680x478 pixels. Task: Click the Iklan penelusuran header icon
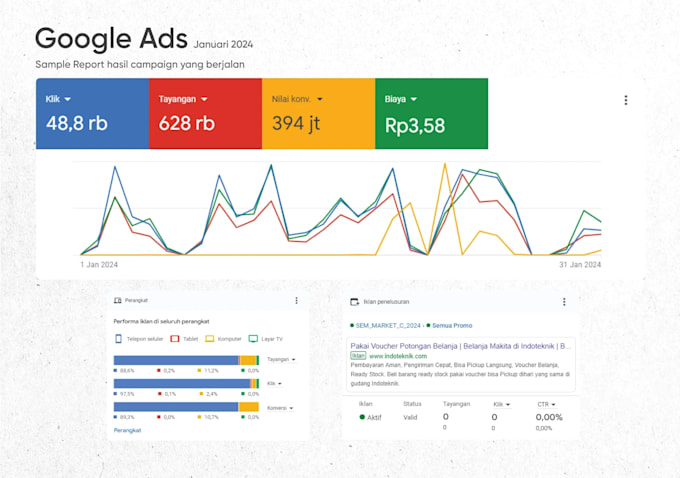354,301
